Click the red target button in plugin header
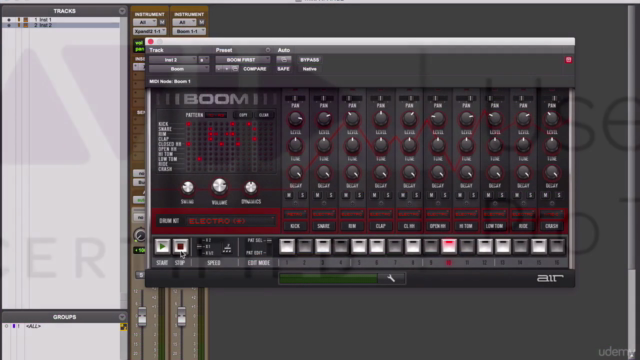 (568, 60)
